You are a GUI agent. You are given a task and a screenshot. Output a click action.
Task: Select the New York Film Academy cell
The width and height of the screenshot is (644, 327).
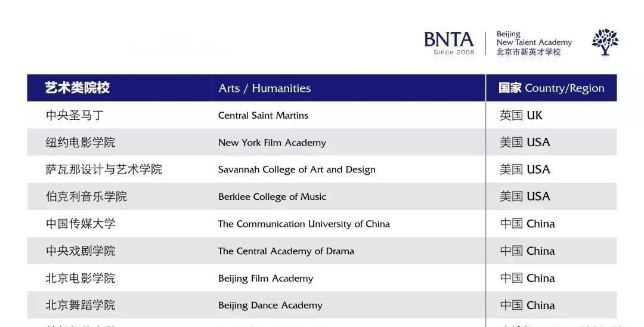272,143
